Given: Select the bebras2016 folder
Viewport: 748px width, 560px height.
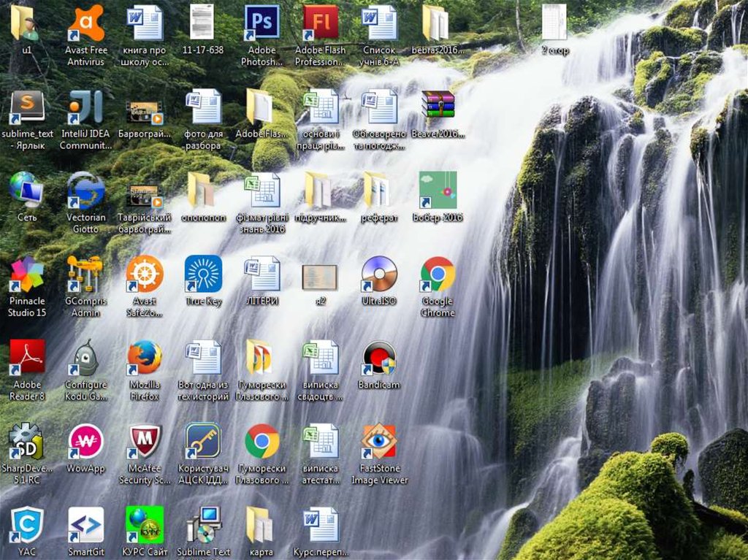Looking at the screenshot, I should point(436,24).
